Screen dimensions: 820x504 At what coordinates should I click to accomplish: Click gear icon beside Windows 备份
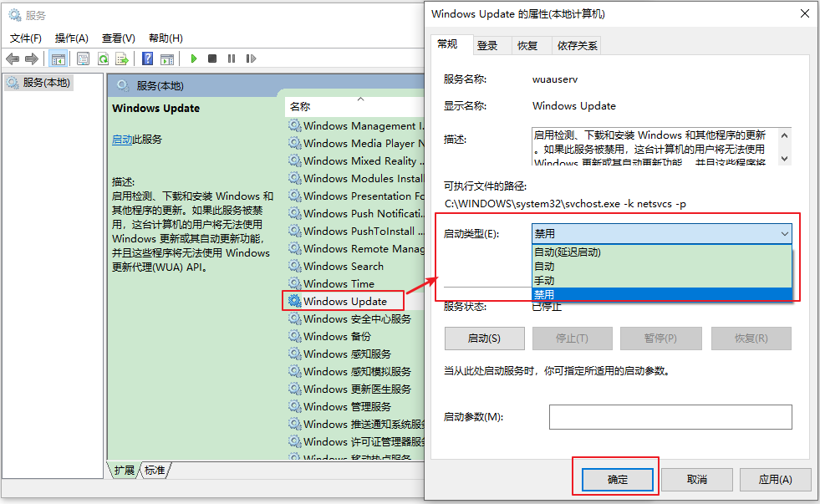(x=295, y=336)
